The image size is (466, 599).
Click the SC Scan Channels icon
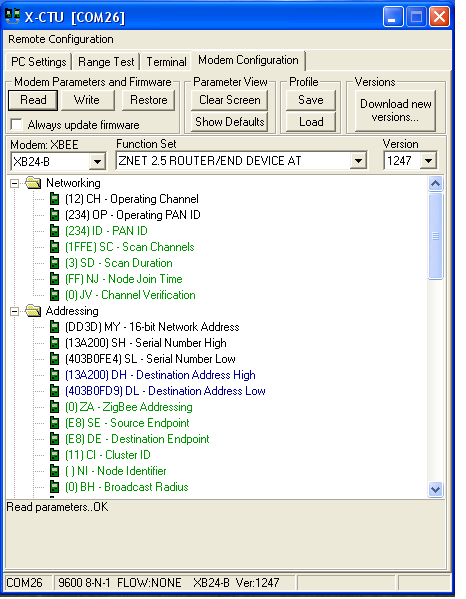(x=55, y=247)
